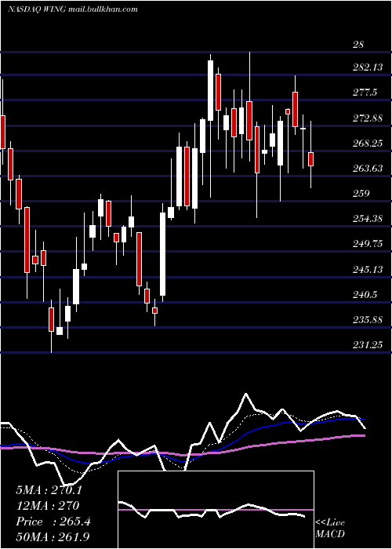
Task: Select the 268.25 price axis label
Action: pos(367,144)
